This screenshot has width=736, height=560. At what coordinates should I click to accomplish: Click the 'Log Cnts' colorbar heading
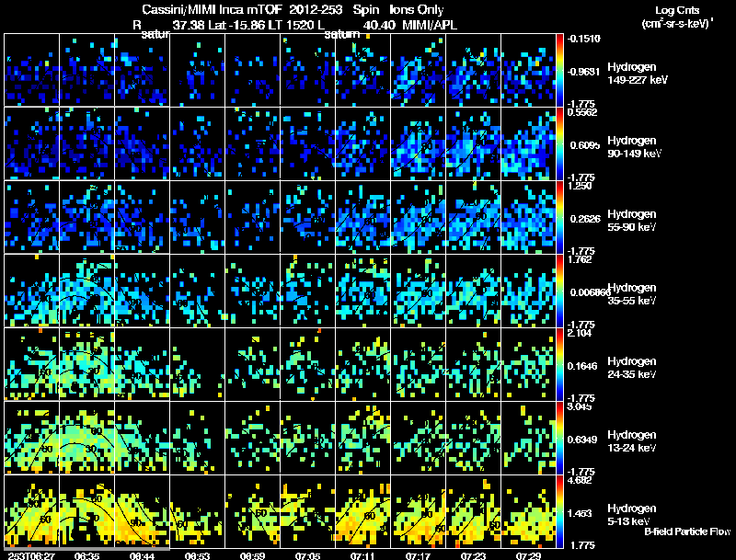[677, 10]
